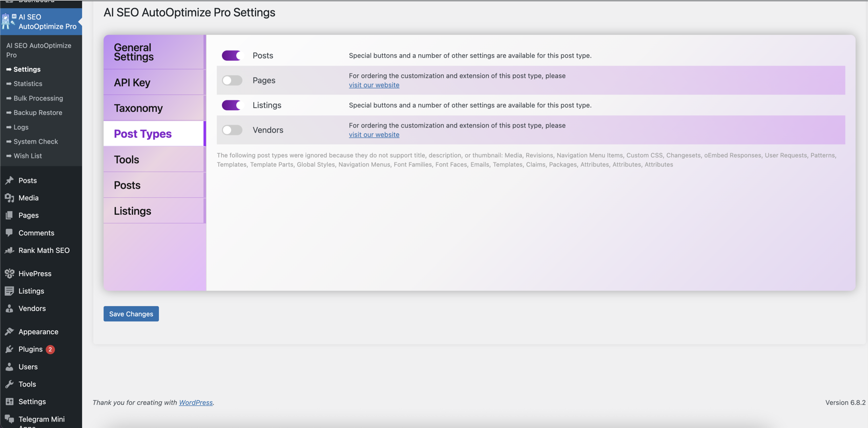Click the HivePress icon in sidebar
This screenshot has height=428, width=868.
coord(9,274)
